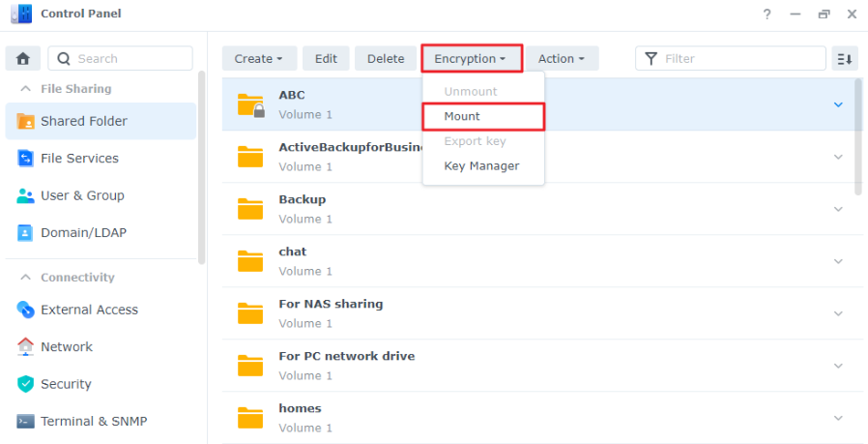Image resolution: width=868 pixels, height=444 pixels.
Task: Click the locked ABC folder icon
Action: tap(251, 104)
